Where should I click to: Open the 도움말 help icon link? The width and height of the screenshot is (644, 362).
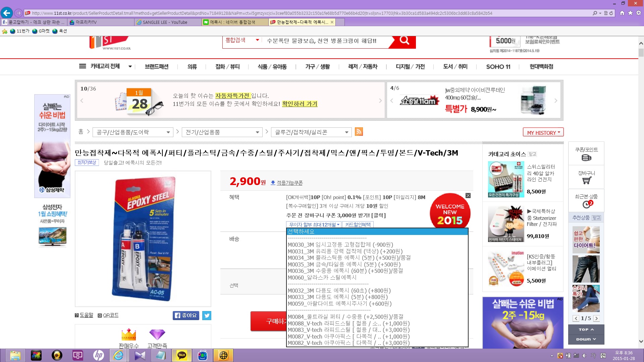(x=84, y=315)
